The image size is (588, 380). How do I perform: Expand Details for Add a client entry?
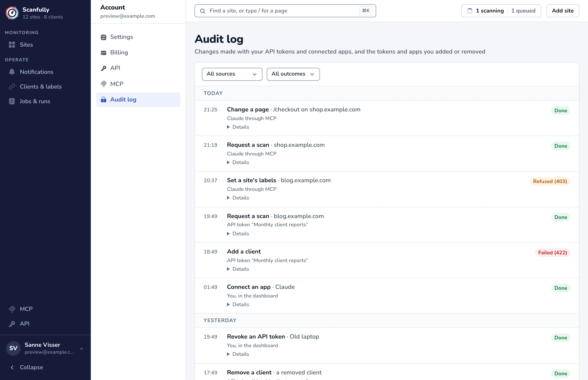pyautogui.click(x=238, y=269)
